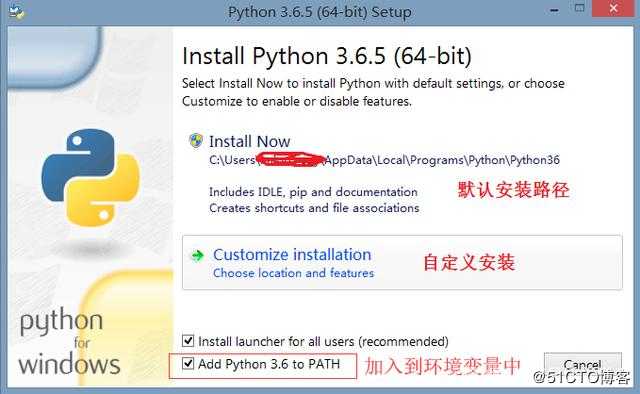640x394 pixels.
Task: Click the Install Now option
Action: [249, 142]
